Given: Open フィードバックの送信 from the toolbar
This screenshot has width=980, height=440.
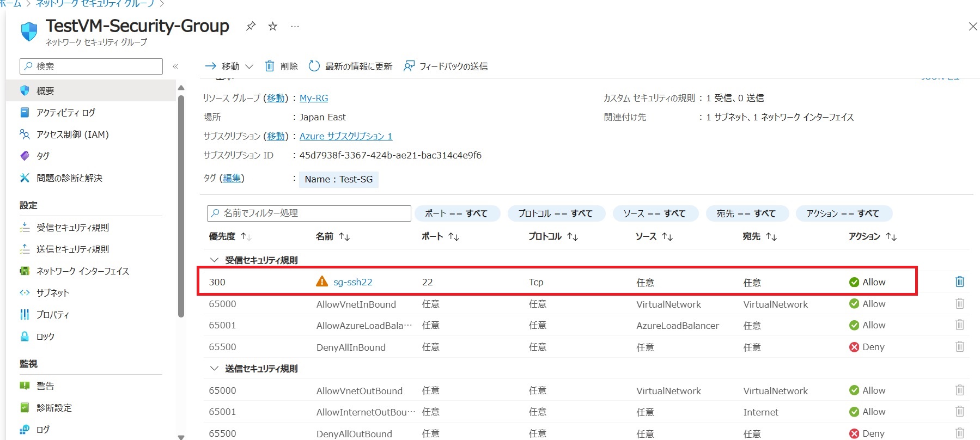Looking at the screenshot, I should [446, 66].
